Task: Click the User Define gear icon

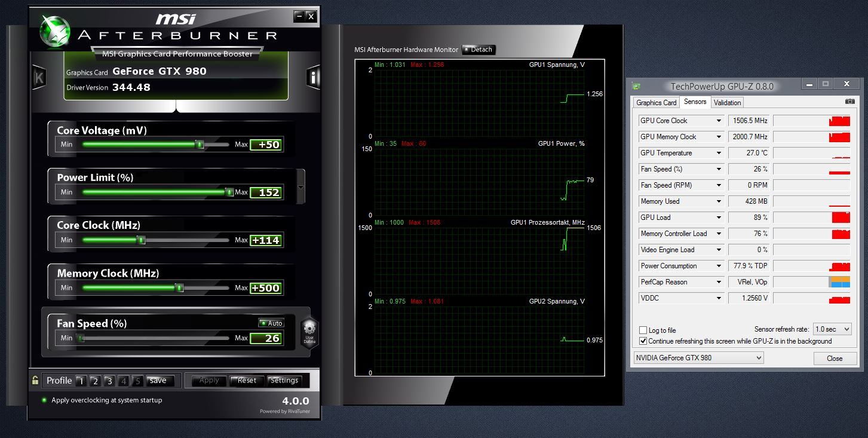Action: tap(309, 331)
